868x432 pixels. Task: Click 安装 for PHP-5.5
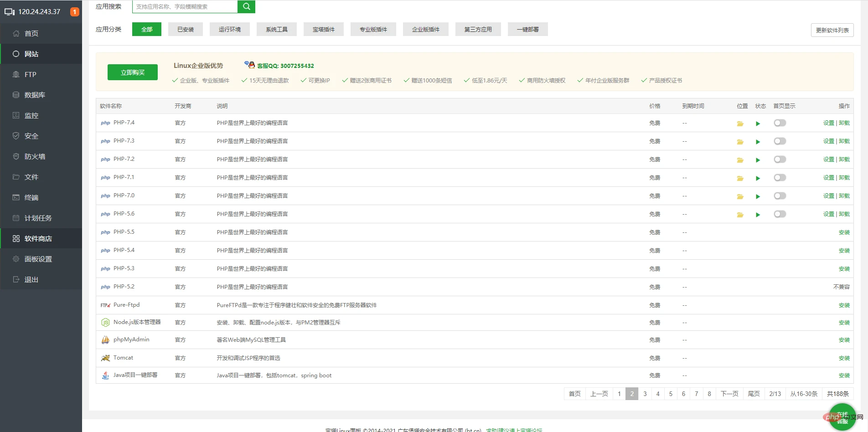pos(844,232)
